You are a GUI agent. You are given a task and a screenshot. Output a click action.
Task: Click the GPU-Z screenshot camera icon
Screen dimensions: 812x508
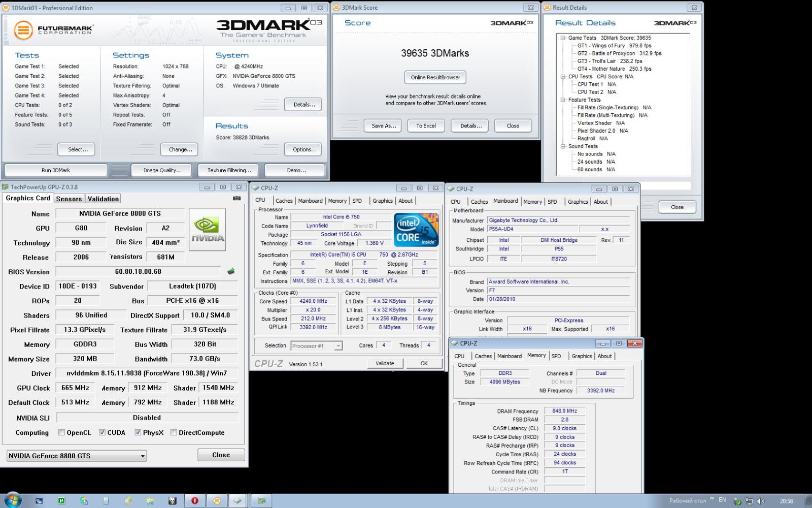pyautogui.click(x=236, y=198)
